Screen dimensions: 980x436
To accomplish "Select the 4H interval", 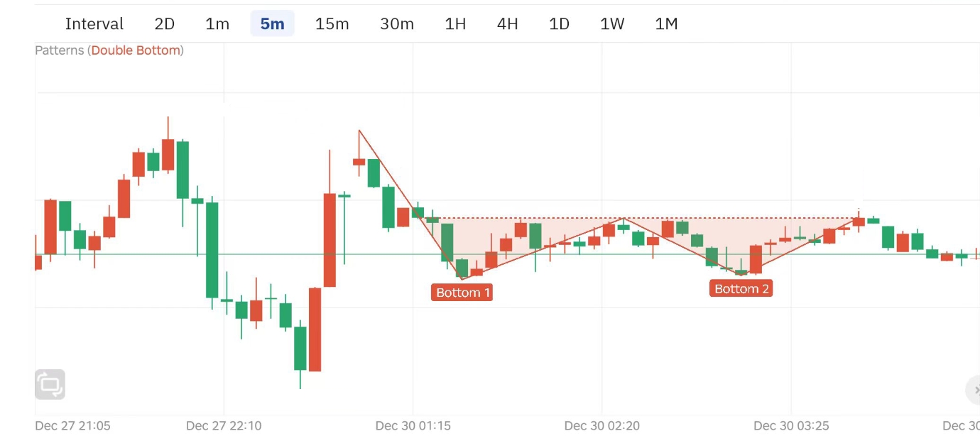I will coord(507,24).
